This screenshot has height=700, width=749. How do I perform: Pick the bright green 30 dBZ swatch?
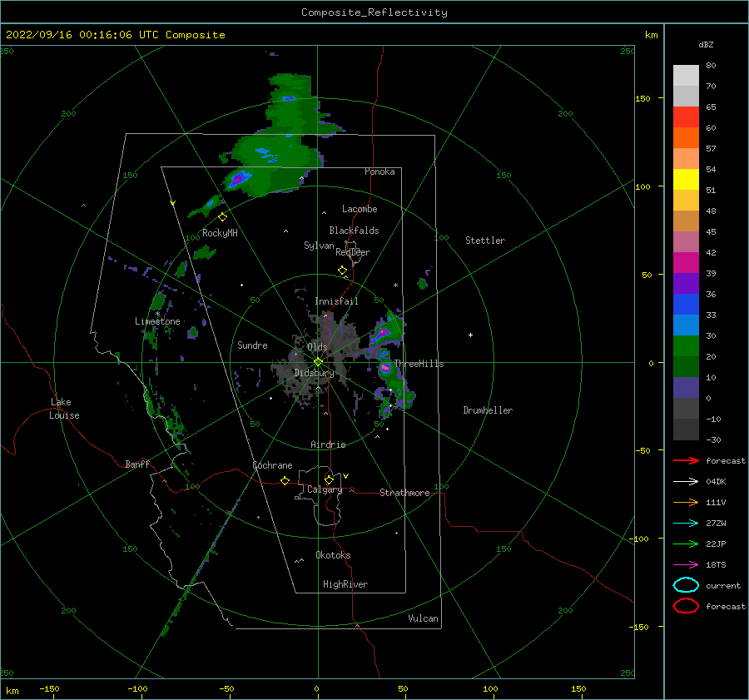[x=686, y=346]
